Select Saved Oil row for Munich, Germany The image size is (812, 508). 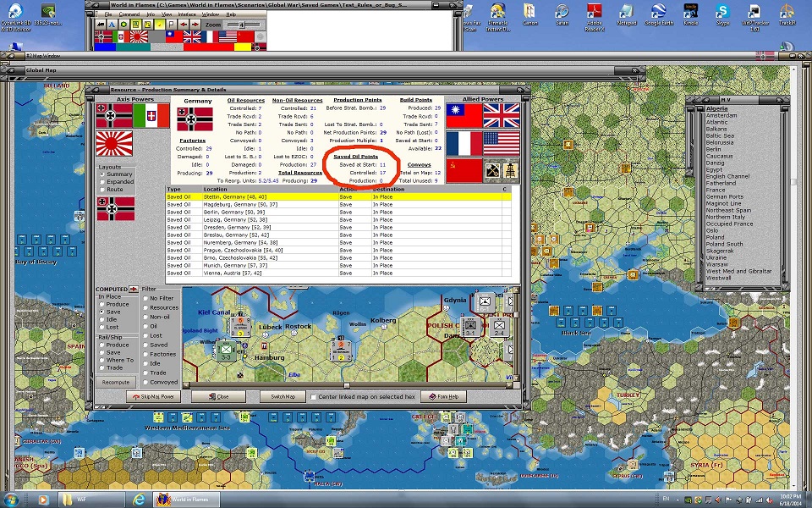pyautogui.click(x=337, y=265)
